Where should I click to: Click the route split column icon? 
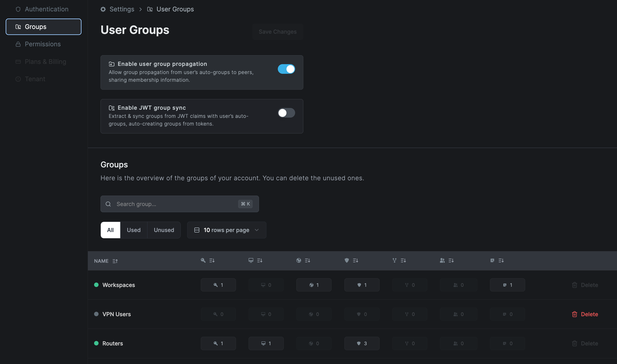[394, 260]
